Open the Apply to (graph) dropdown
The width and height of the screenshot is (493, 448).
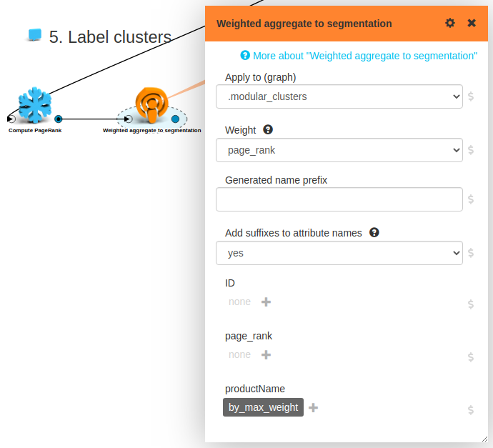339,96
